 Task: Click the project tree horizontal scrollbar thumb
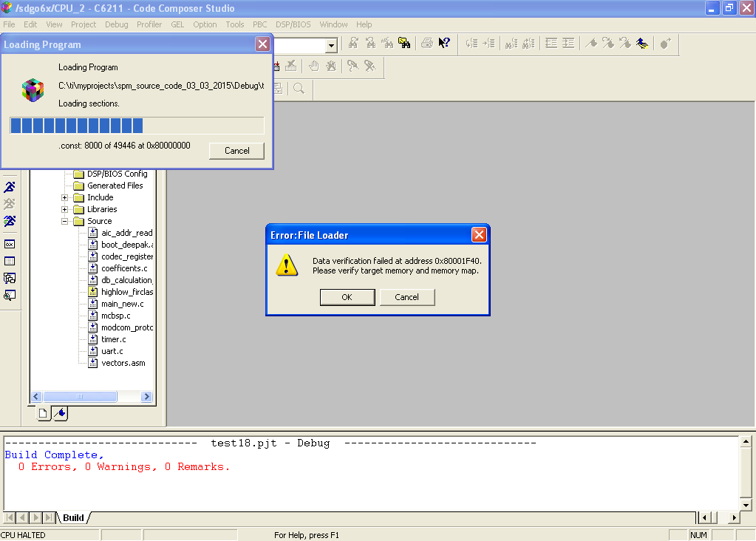(80, 396)
